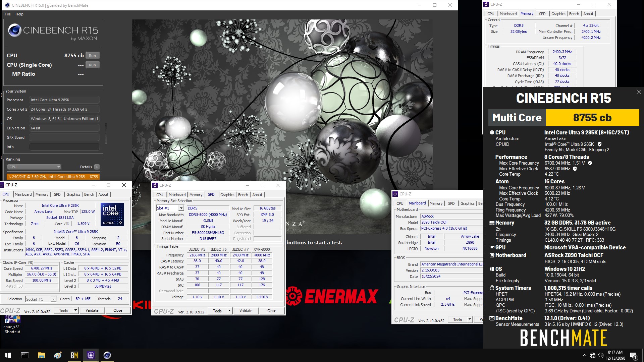
Task: Click the volume tray icon
Action: [600, 355]
